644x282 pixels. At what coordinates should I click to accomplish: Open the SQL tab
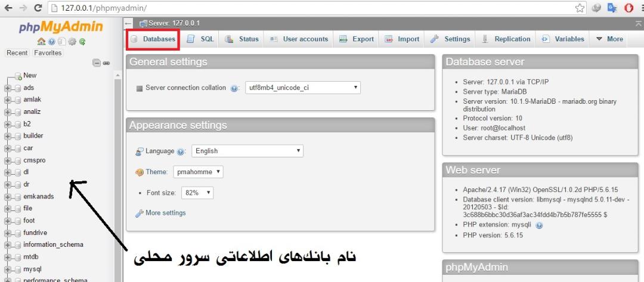point(200,39)
